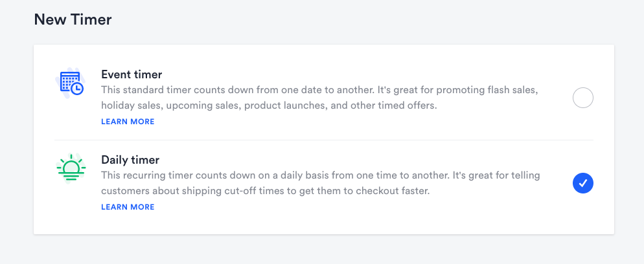
Task: Click the white checkmark in the blue circle
Action: click(x=583, y=184)
